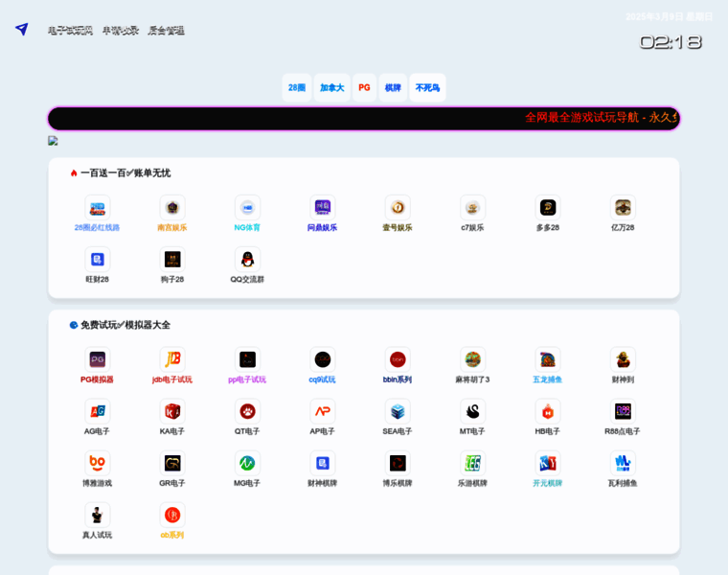Screen dimensions: 728x575
Task: Open the 真人试玩 icon
Action: coord(98,515)
